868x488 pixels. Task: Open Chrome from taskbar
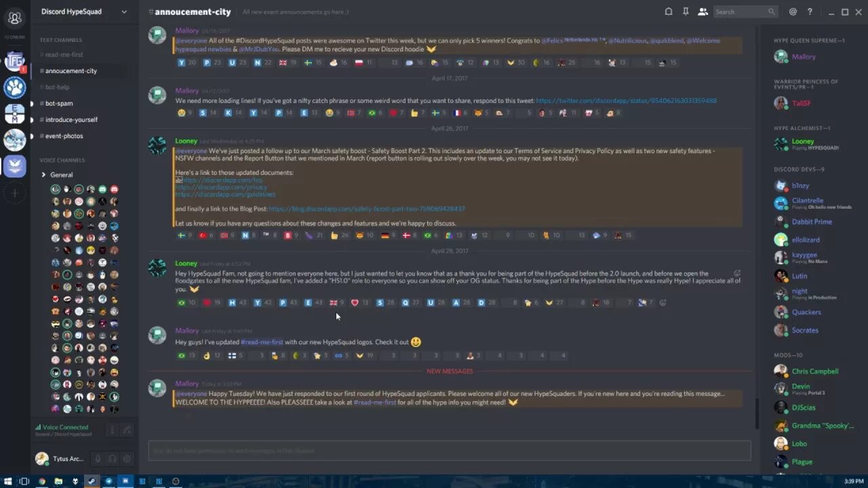pos(42,481)
